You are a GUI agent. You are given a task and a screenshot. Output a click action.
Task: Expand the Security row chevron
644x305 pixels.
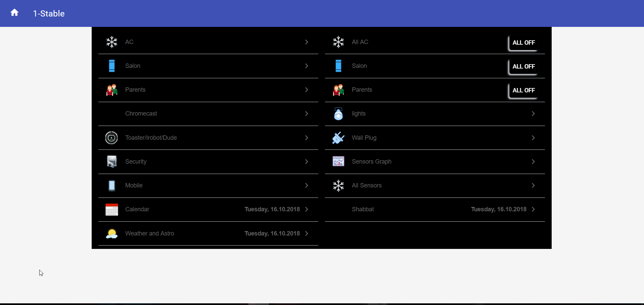click(307, 162)
